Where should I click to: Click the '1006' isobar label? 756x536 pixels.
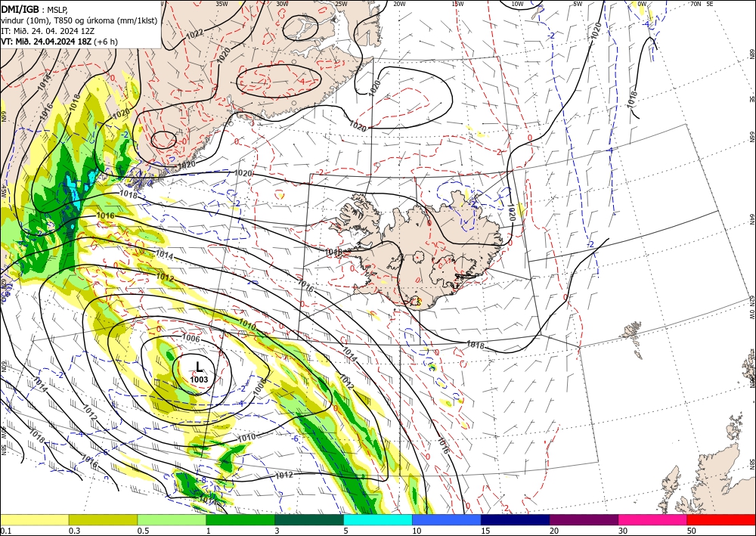click(191, 339)
